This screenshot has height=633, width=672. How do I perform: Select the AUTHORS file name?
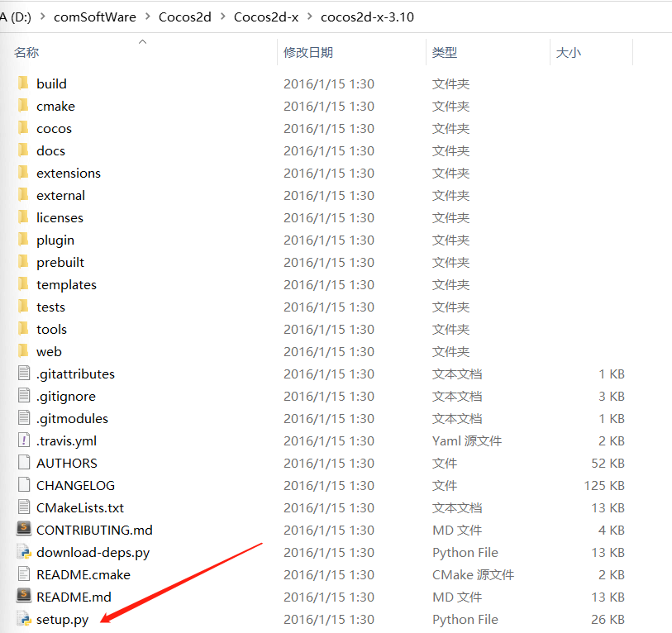coord(67,464)
